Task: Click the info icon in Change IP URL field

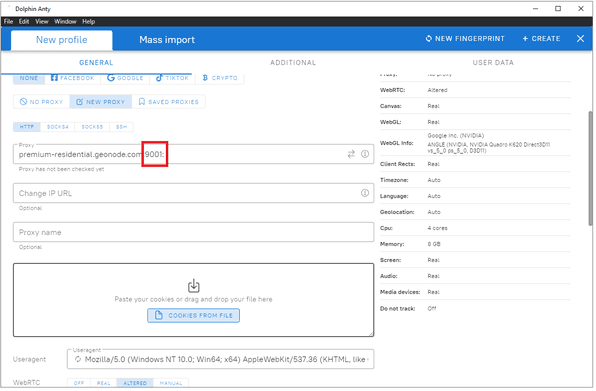Action: pos(366,193)
